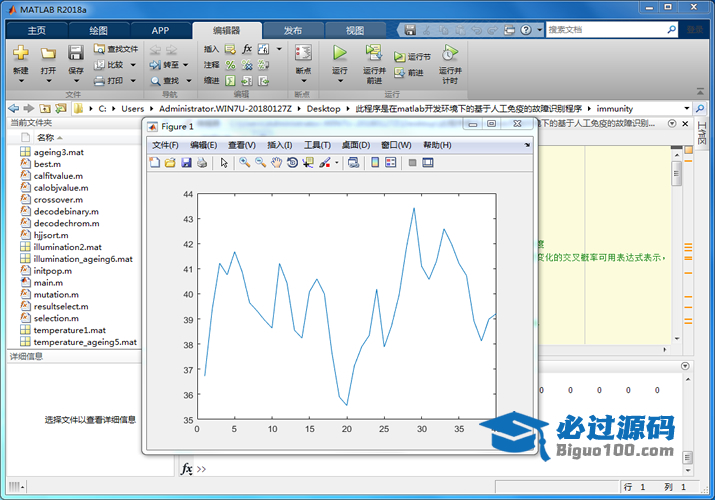Click the Desktop segment in address path

[323, 108]
